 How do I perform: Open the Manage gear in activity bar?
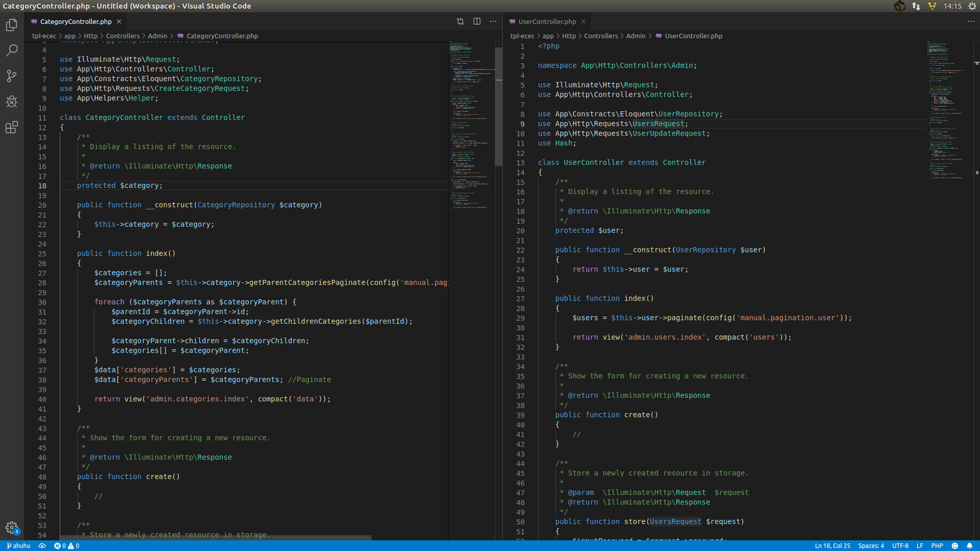pyautogui.click(x=12, y=527)
